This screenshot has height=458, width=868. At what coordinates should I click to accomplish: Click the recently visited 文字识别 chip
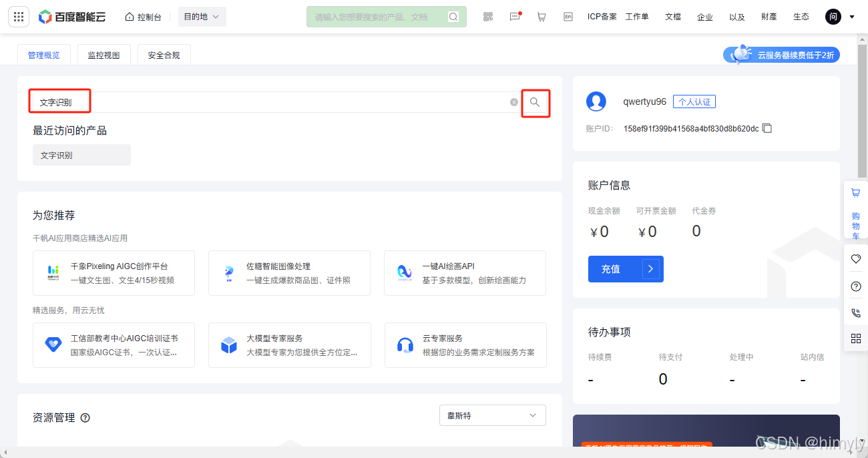point(81,155)
